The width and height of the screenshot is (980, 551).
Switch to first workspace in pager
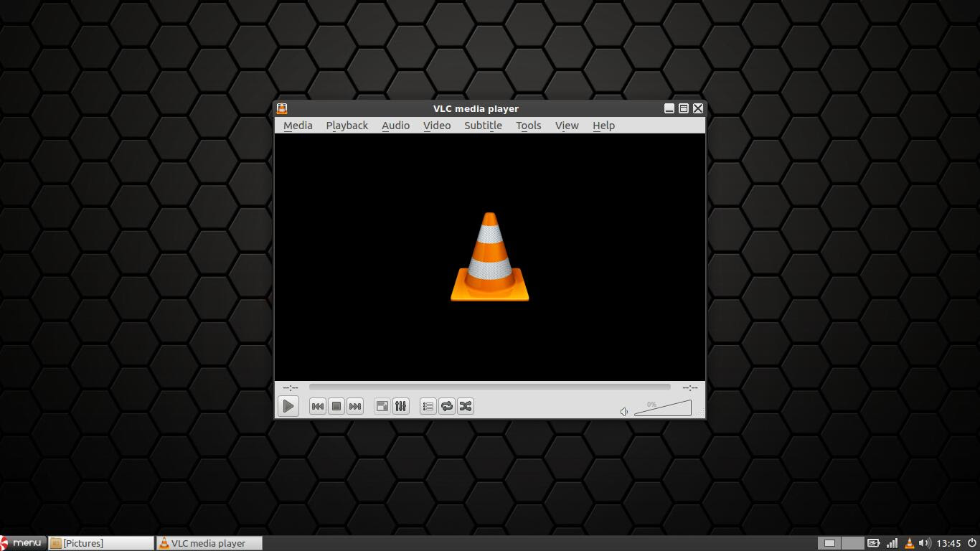coord(829,543)
